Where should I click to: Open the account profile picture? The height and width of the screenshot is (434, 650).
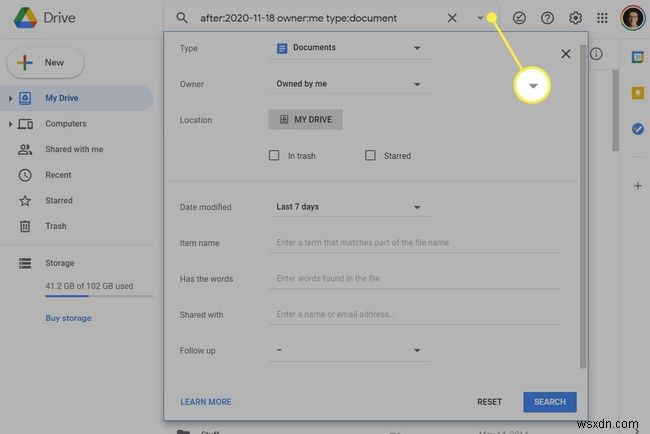tap(633, 18)
